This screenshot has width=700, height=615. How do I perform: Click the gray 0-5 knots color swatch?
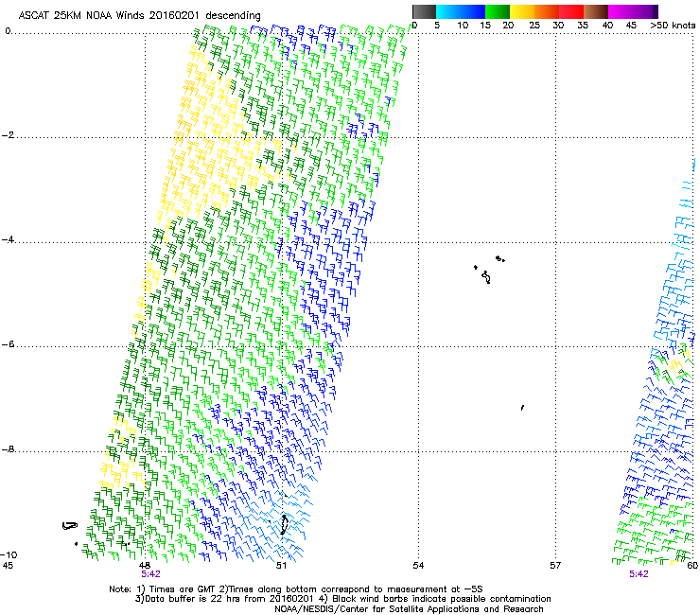424,11
